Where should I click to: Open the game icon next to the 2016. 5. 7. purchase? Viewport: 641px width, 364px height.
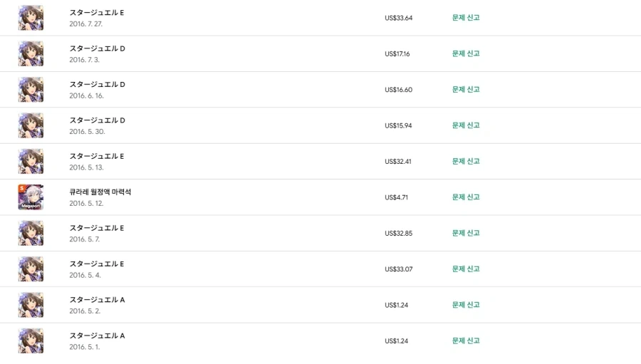tap(31, 233)
